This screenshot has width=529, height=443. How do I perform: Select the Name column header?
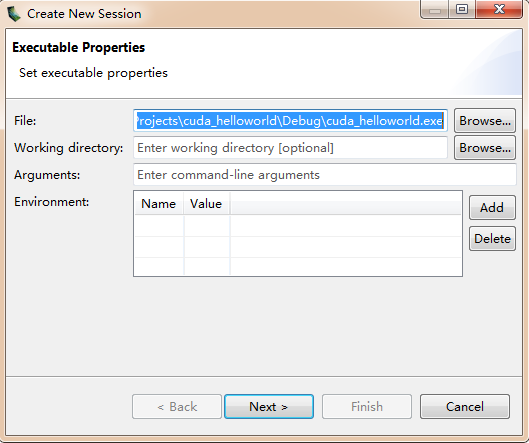point(159,203)
